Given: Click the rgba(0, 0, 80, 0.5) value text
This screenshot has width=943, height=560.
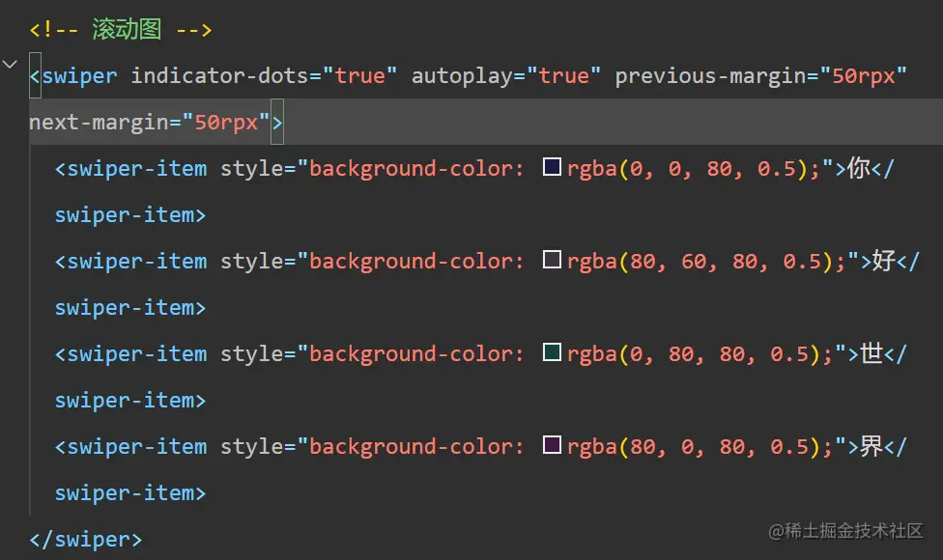Looking at the screenshot, I should click(686, 169).
